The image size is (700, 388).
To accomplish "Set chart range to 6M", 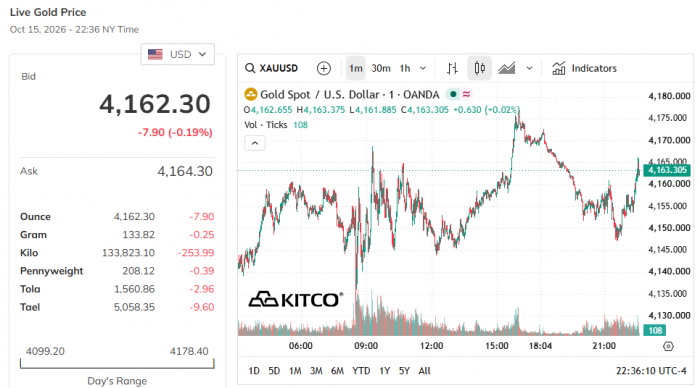I will (x=338, y=371).
